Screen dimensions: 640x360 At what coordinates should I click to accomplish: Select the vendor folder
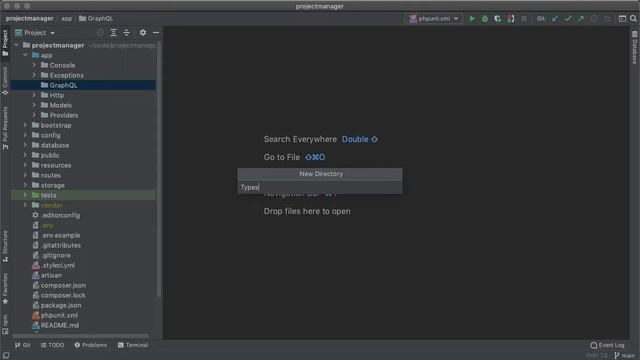(x=83, y=205)
